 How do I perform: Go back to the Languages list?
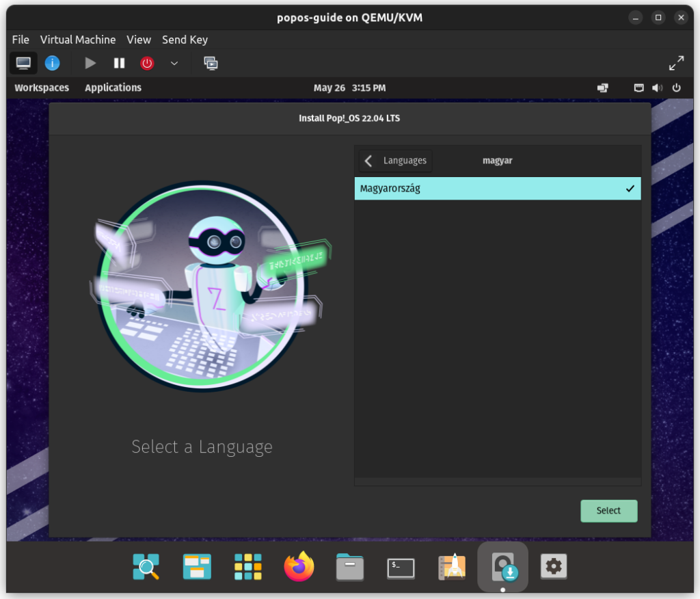pyautogui.click(x=396, y=161)
